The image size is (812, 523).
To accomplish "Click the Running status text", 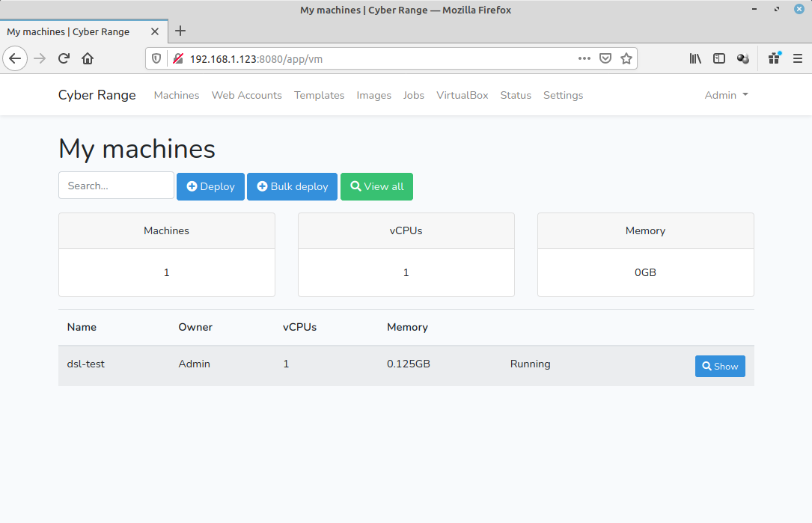I will 530,364.
